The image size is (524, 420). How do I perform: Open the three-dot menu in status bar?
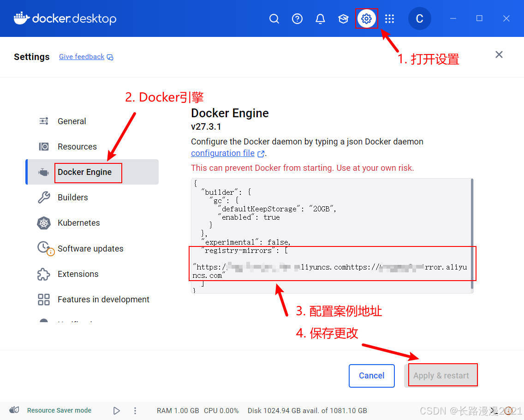tap(135, 411)
